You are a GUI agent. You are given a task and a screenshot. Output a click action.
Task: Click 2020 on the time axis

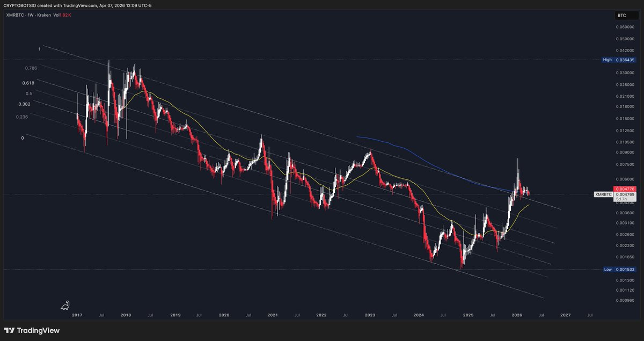[224, 316]
